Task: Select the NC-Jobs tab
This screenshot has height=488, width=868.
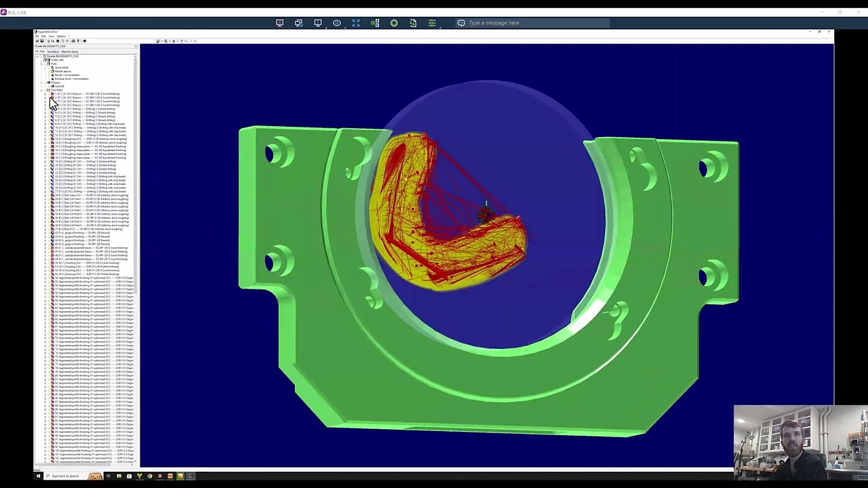Action: click(x=40, y=52)
